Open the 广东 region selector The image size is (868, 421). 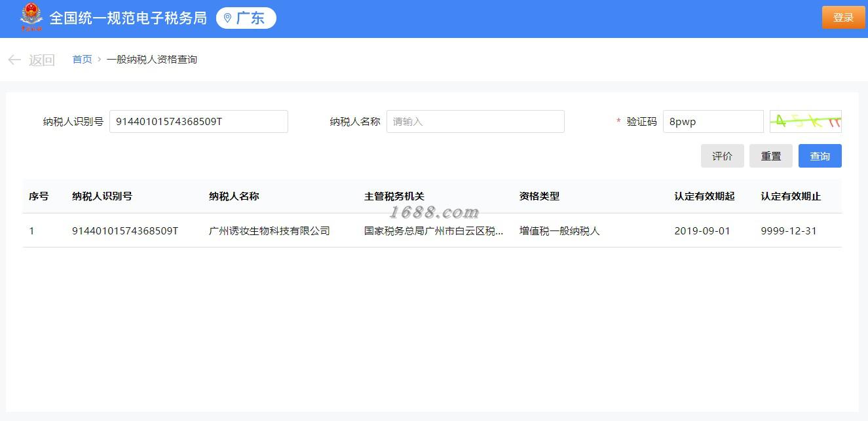pyautogui.click(x=246, y=18)
